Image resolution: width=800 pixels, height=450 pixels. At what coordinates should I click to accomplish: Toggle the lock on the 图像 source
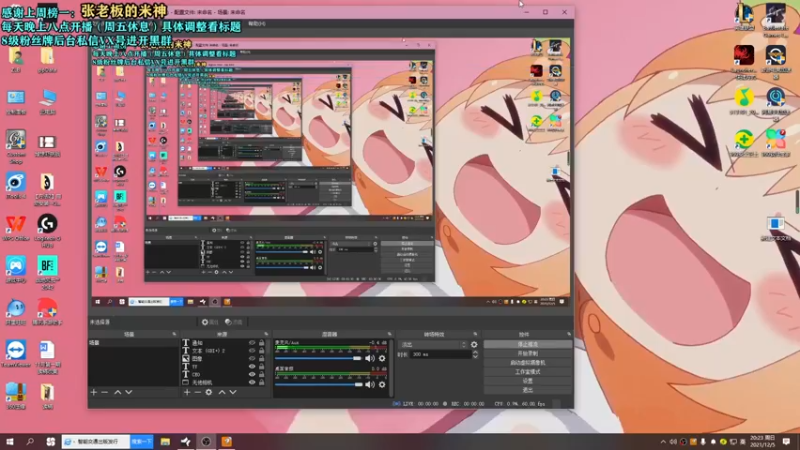point(261,358)
